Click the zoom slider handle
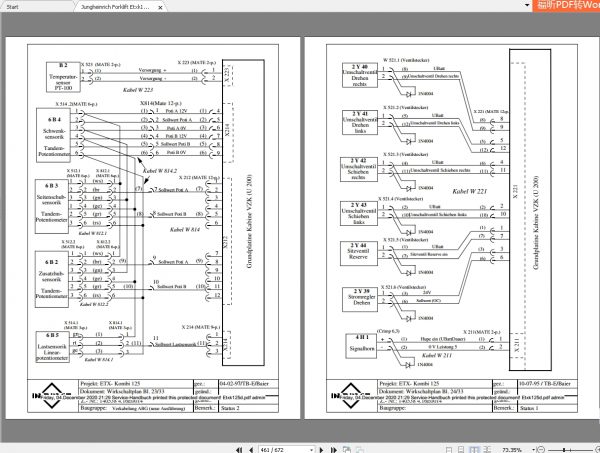600x453 pixels. point(564,450)
